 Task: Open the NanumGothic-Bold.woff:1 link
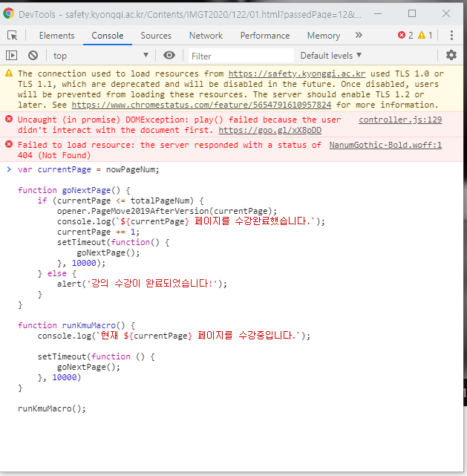385,145
